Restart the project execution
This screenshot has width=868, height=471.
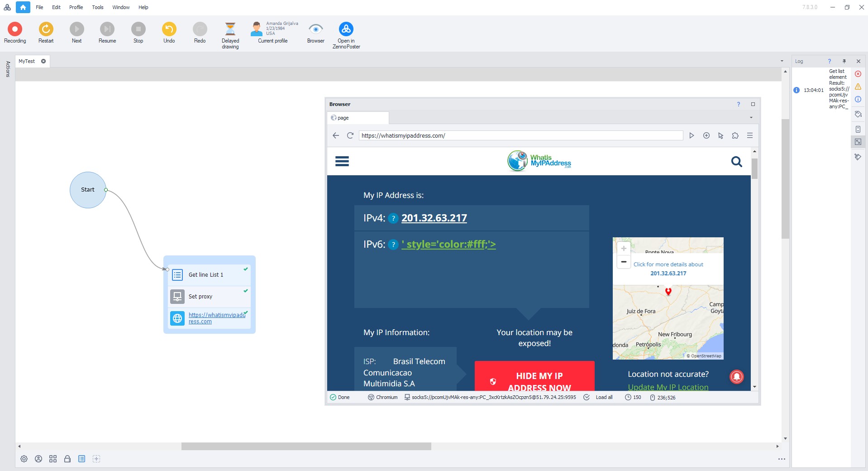click(x=46, y=29)
